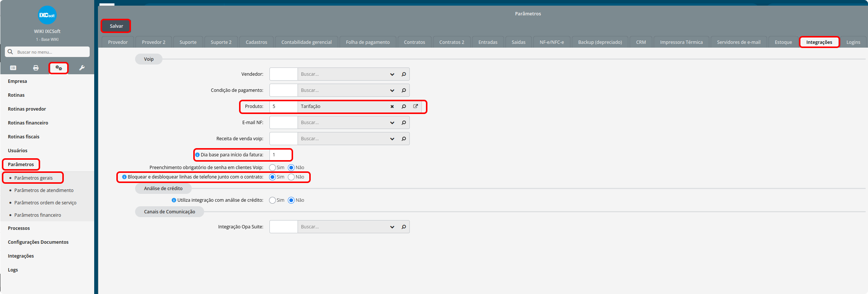Click the Salvar button
Image resolution: width=868 pixels, height=294 pixels.
[x=116, y=26]
